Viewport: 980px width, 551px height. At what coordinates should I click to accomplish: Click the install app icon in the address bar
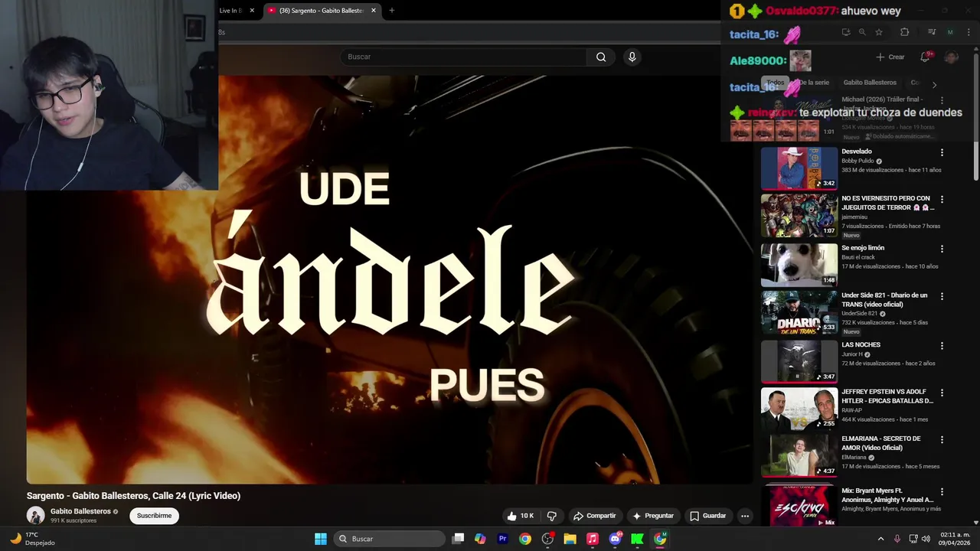pyautogui.click(x=846, y=32)
